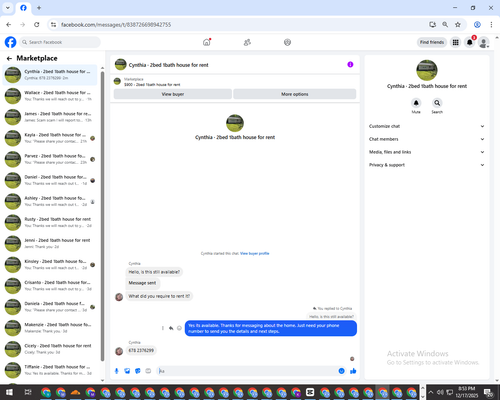Reload the page in browser

[x=37, y=24]
